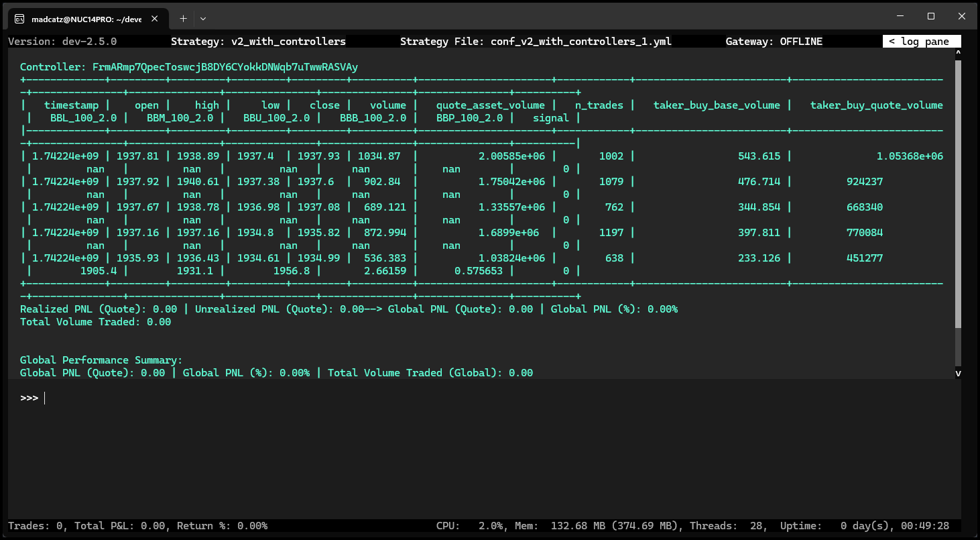Expand the new tab profile dropdown chevron

(203, 19)
